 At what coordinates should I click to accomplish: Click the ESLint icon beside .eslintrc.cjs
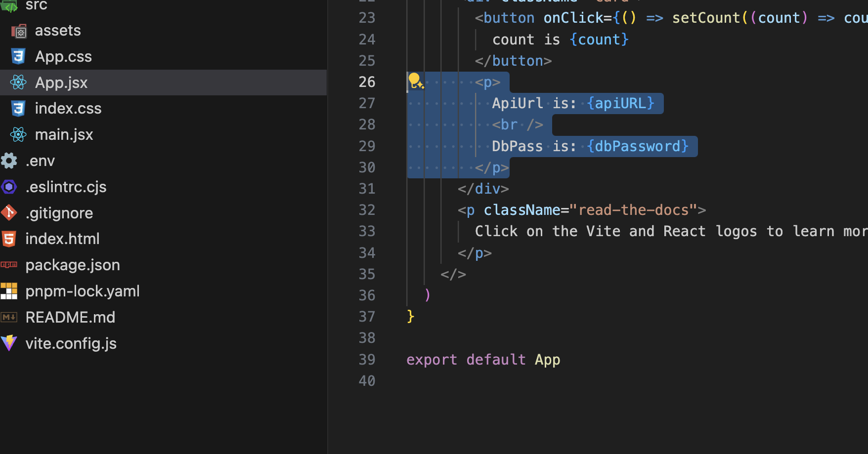[x=9, y=187]
